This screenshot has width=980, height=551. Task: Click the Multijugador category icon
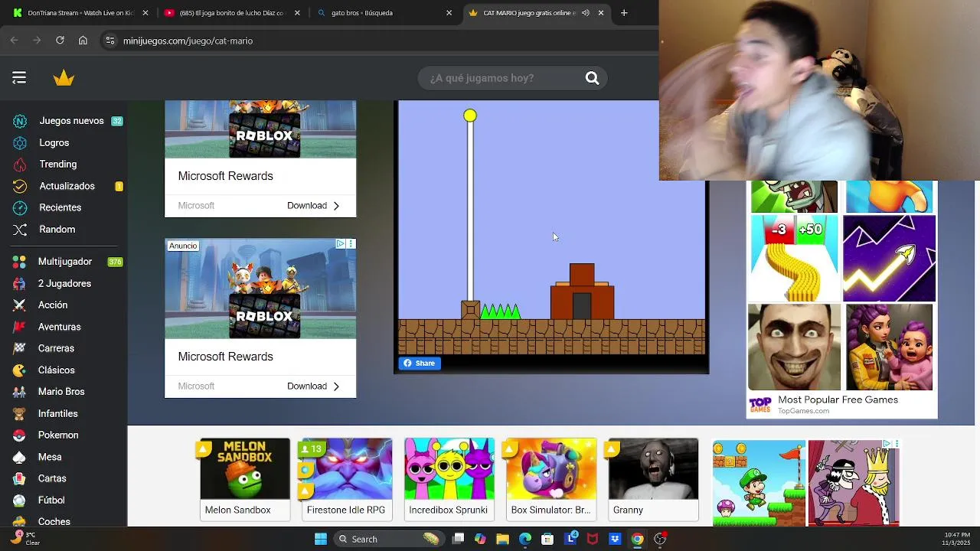click(x=20, y=262)
